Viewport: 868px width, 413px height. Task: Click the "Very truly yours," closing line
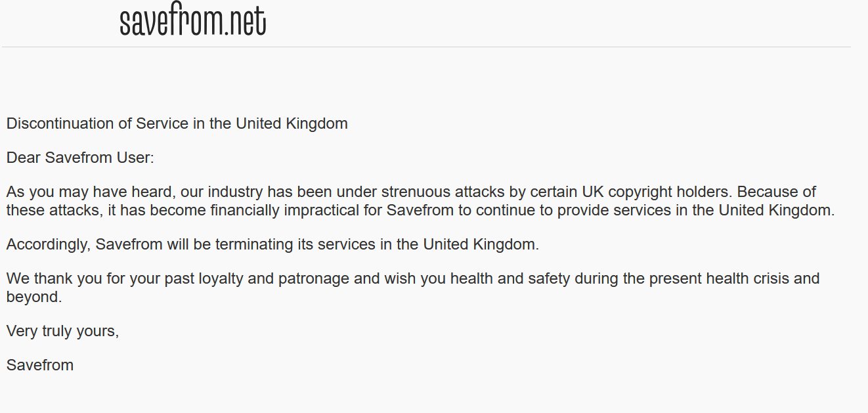62,331
